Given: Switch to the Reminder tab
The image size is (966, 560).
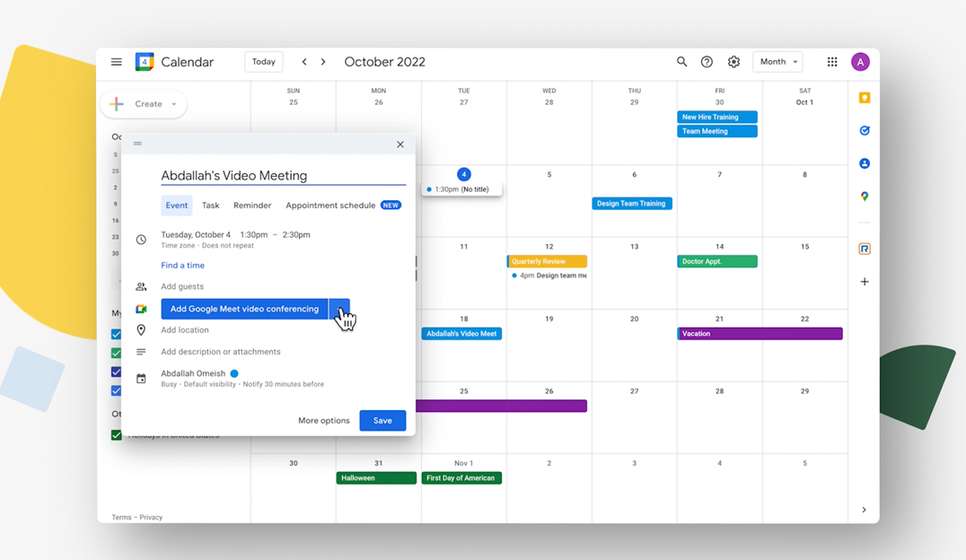Looking at the screenshot, I should (x=252, y=206).
